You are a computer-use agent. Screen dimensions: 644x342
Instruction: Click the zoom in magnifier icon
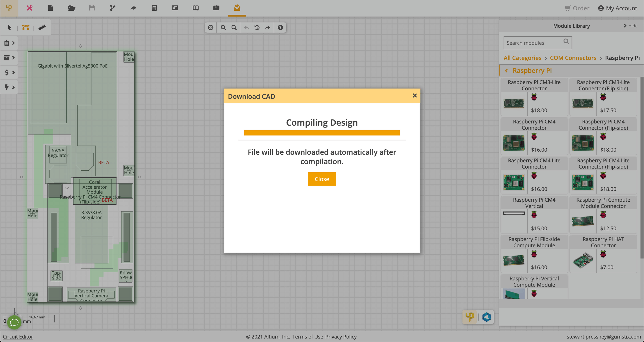pyautogui.click(x=223, y=27)
